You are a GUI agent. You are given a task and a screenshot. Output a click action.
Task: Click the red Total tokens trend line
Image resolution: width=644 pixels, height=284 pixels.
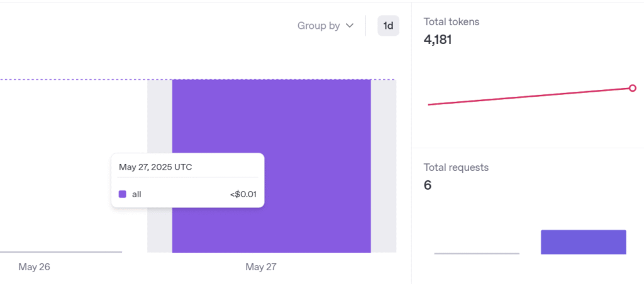[528, 97]
